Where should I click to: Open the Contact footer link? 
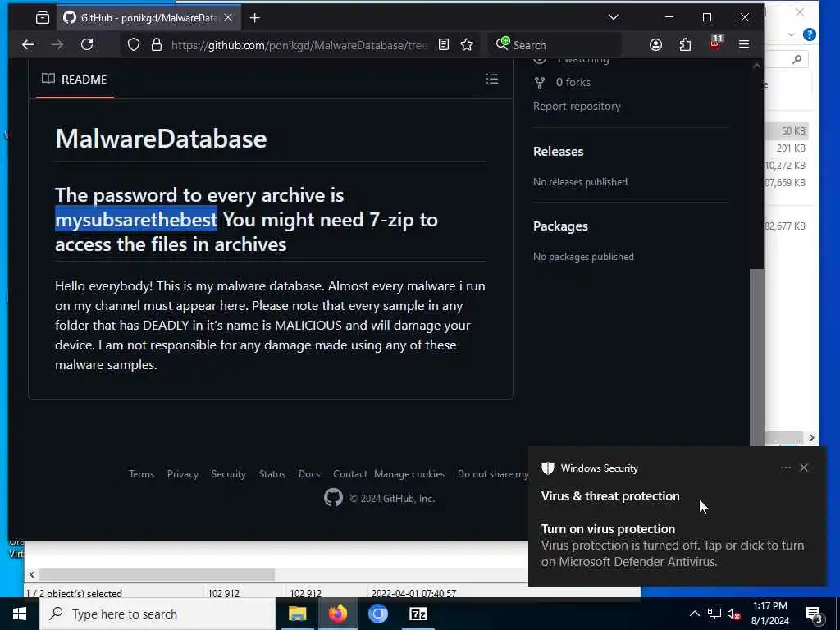click(349, 474)
